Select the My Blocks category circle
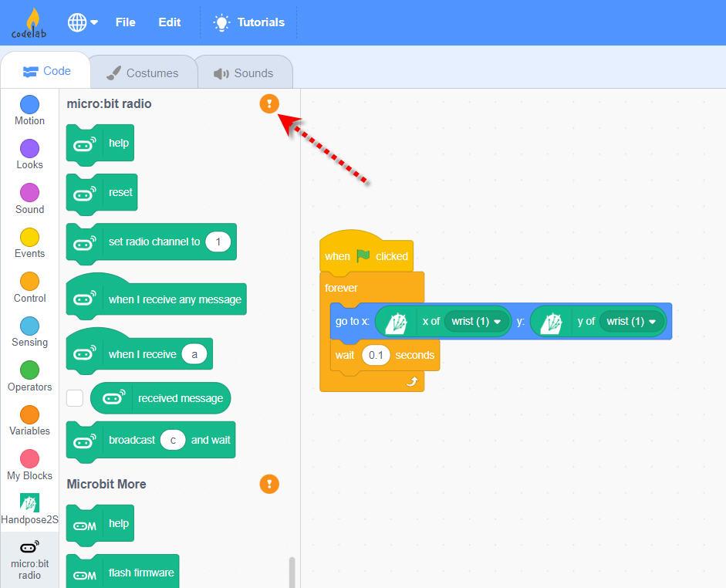Viewport: 726px width, 588px height. coord(29,459)
